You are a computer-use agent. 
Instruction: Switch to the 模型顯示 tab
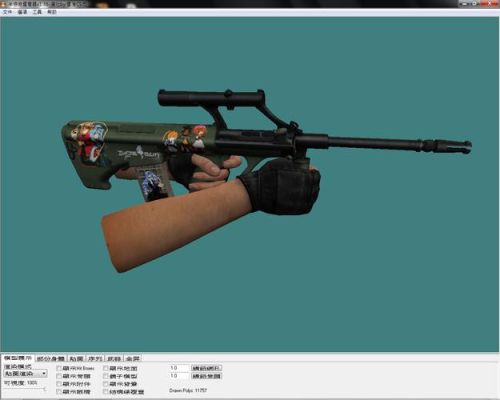[x=18, y=358]
